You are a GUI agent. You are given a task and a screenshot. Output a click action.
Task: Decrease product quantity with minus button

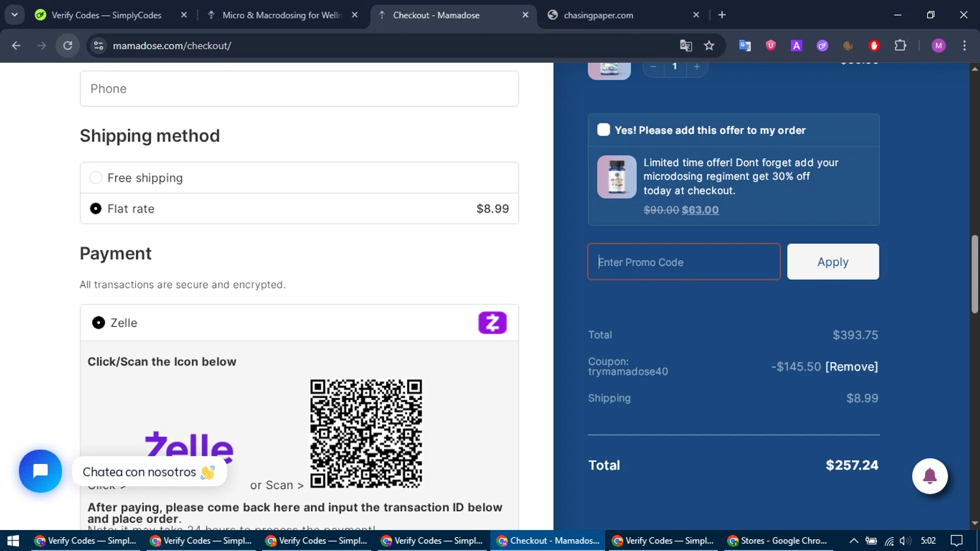[653, 67]
